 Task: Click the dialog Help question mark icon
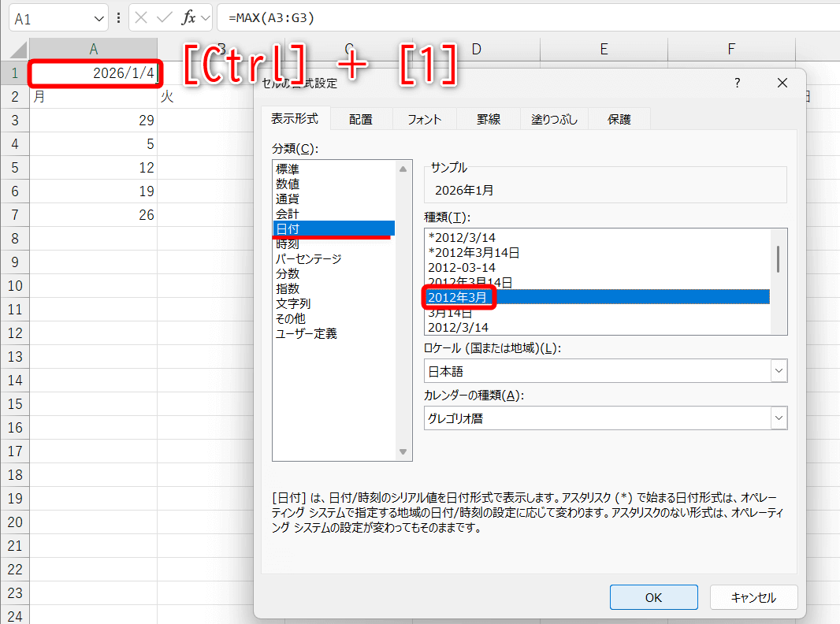point(737,82)
